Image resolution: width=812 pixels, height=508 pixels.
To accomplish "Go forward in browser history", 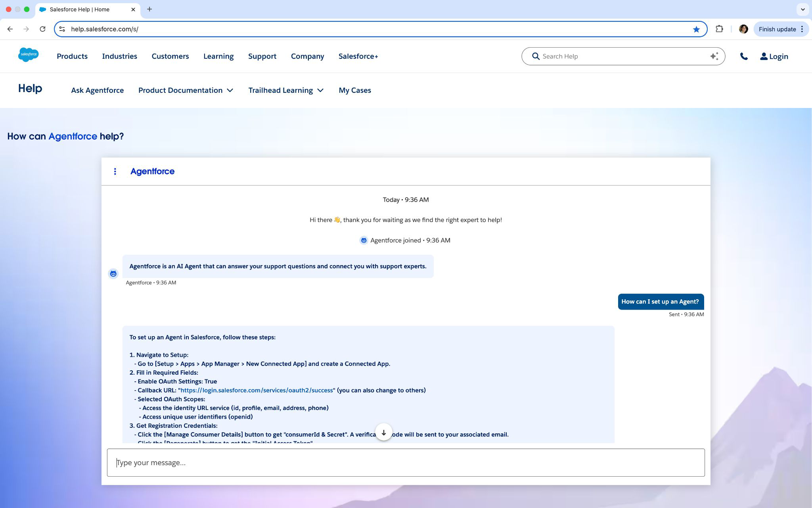I will point(26,29).
